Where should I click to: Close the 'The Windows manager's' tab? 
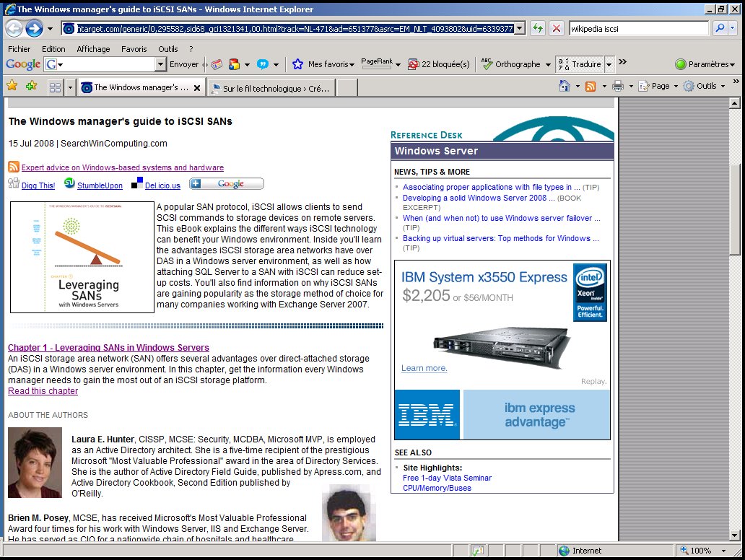coord(196,88)
